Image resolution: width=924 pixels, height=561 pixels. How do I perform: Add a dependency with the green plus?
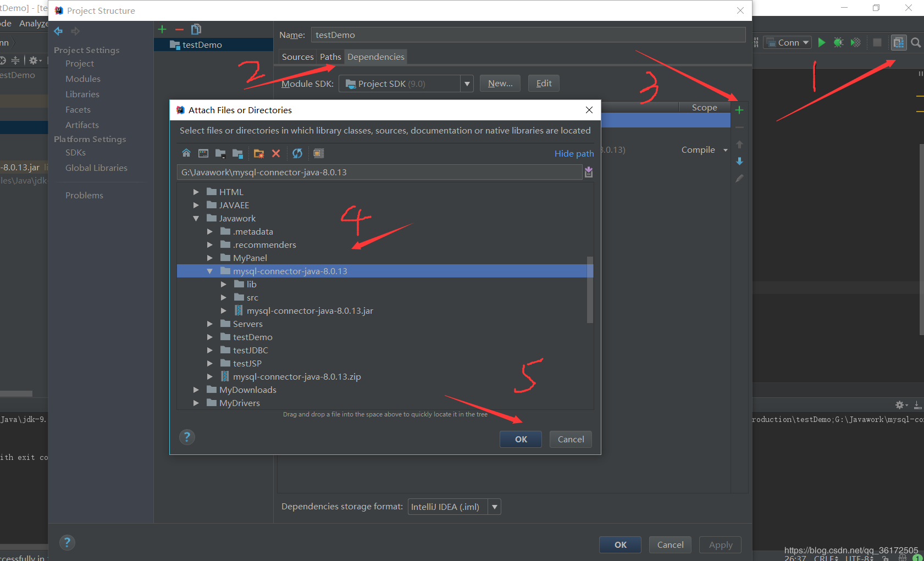point(739,110)
